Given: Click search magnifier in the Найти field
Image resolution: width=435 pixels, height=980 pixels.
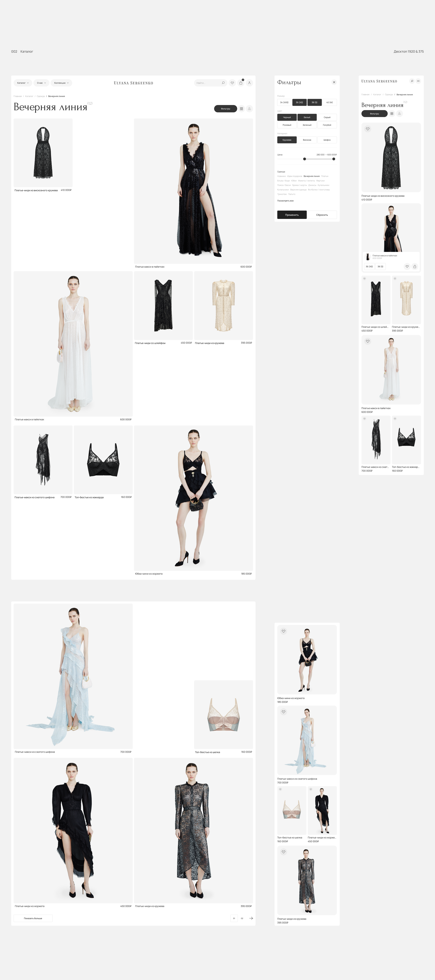Looking at the screenshot, I should point(223,83).
